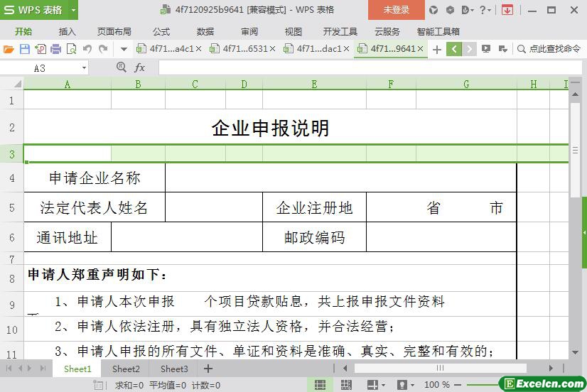The width and height of the screenshot is (587, 392).
Task: Open the 公式 ribbon tab
Action: 161,32
